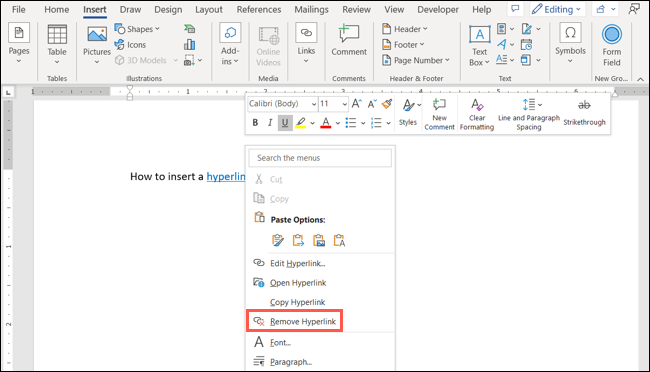
Task: Click the Form Field circle icon
Action: 612,34
